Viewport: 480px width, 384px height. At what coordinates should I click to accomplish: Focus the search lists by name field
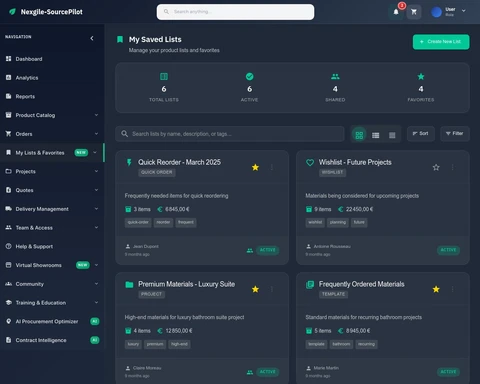[x=230, y=134]
